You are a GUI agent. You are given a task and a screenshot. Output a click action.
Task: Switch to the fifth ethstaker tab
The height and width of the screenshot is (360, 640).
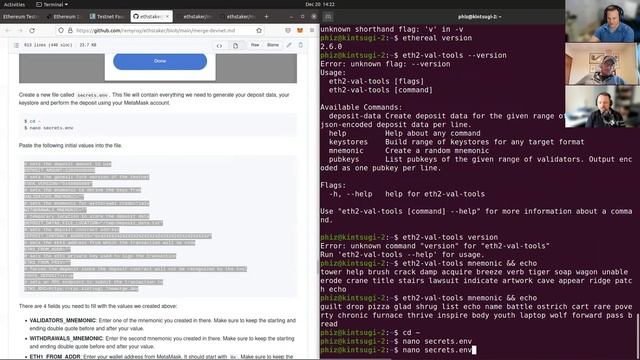tap(196, 17)
